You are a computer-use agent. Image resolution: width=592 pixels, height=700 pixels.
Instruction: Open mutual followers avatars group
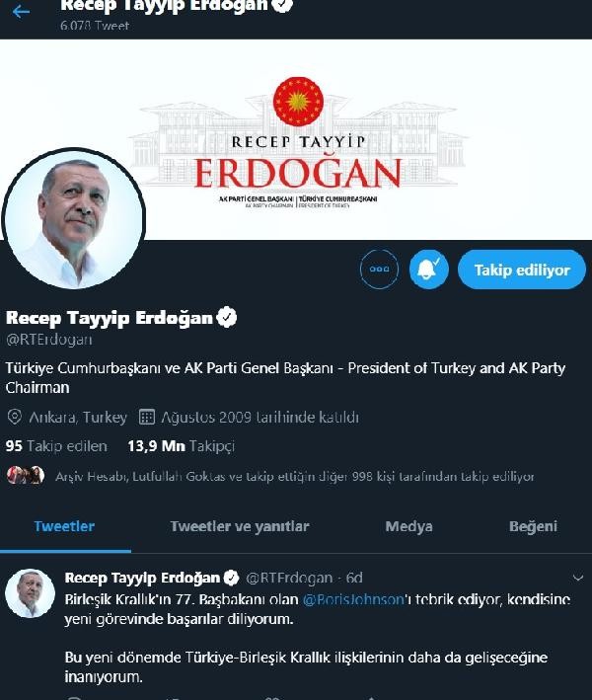[26, 475]
